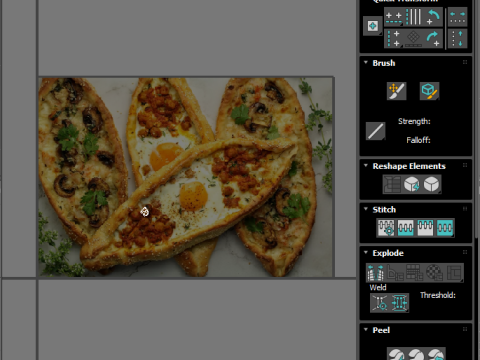The image size is (480, 360).
Task: Collapse the Stitch rollout
Action: point(366,209)
